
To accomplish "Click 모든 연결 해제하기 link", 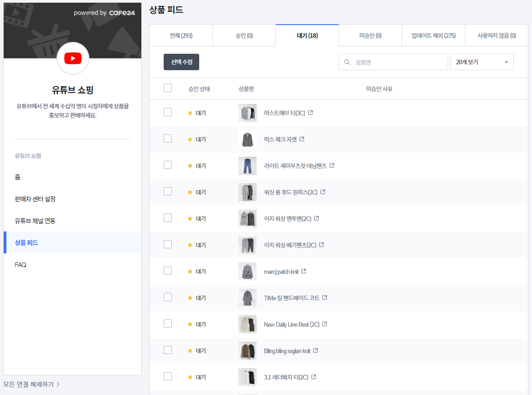I will (29, 384).
